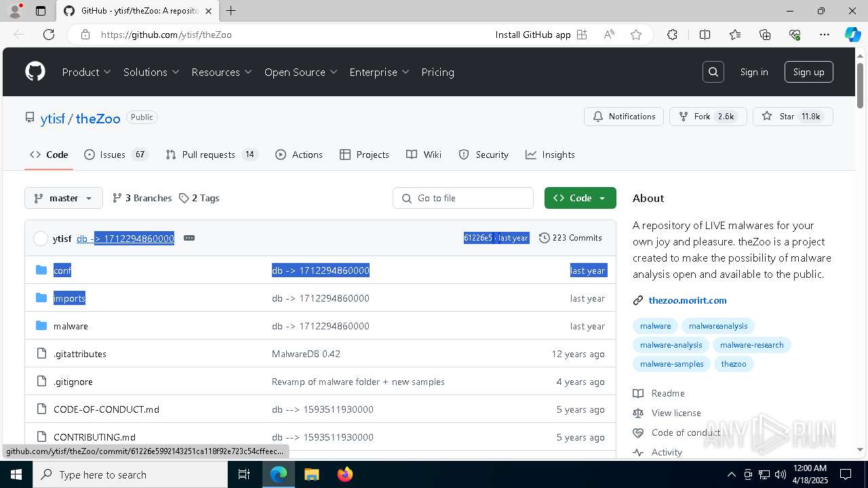This screenshot has height=488, width=868.
Task: Open the conf folder
Action: (62, 270)
